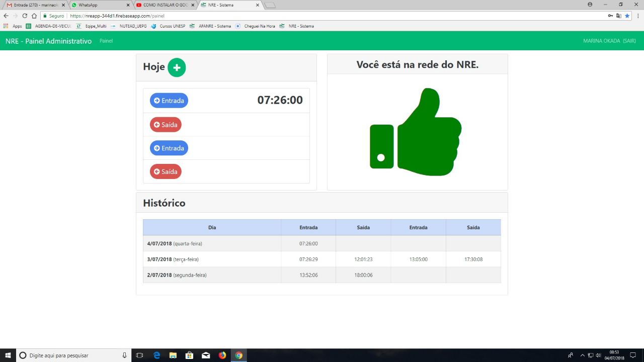Go back with the browser back arrow
The height and width of the screenshot is (362, 644).
click(6, 16)
